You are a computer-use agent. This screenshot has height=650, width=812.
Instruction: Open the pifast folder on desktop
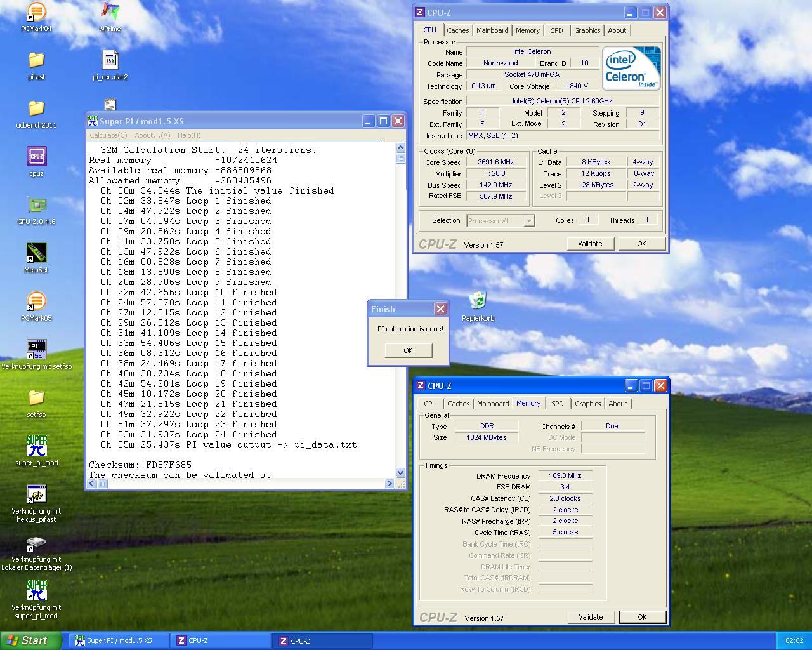click(36, 66)
